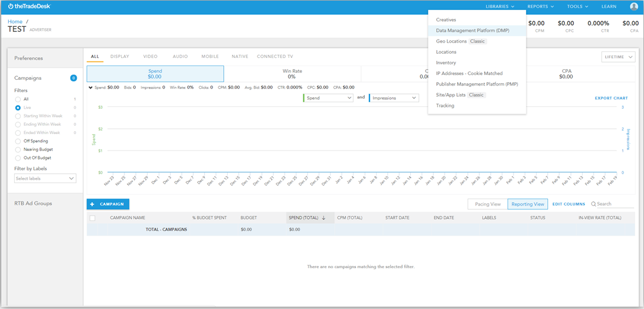Switch to the DISPLAY tab
This screenshot has width=644, height=309.
pyautogui.click(x=120, y=57)
